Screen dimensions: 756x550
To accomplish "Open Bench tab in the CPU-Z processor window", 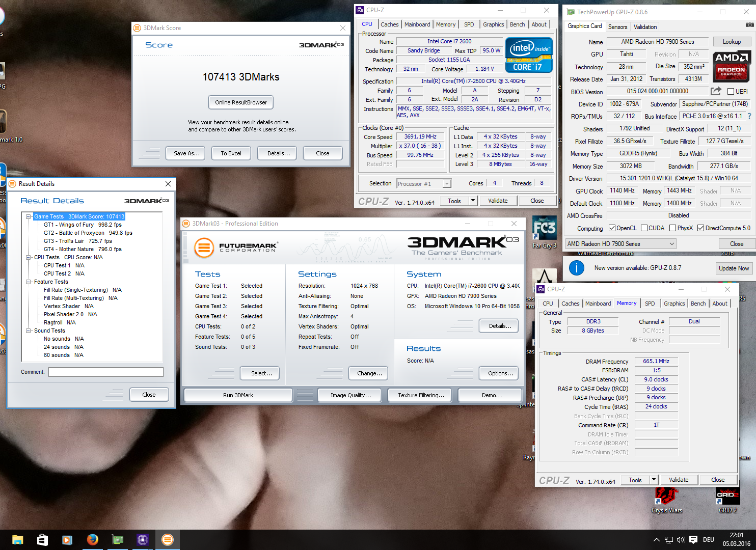I will 518,24.
